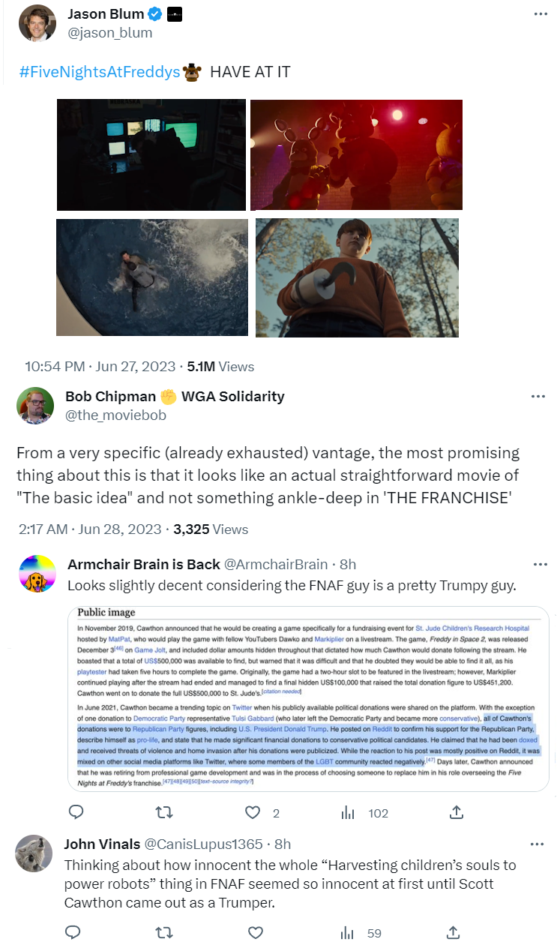Open more options on Bob Chipman's tweet
Viewport: 560px width, 948px height.
coord(538,396)
